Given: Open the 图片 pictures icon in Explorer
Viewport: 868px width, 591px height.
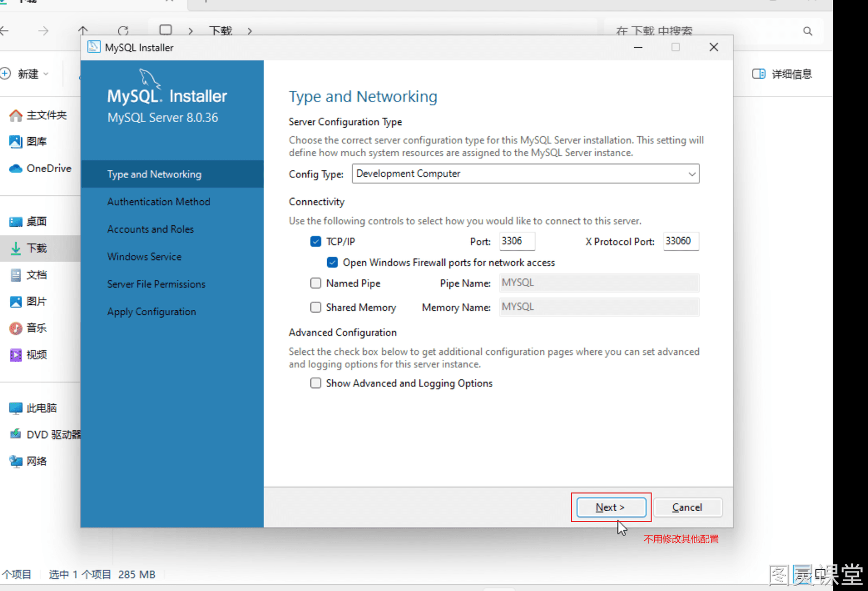Looking at the screenshot, I should click(16, 301).
